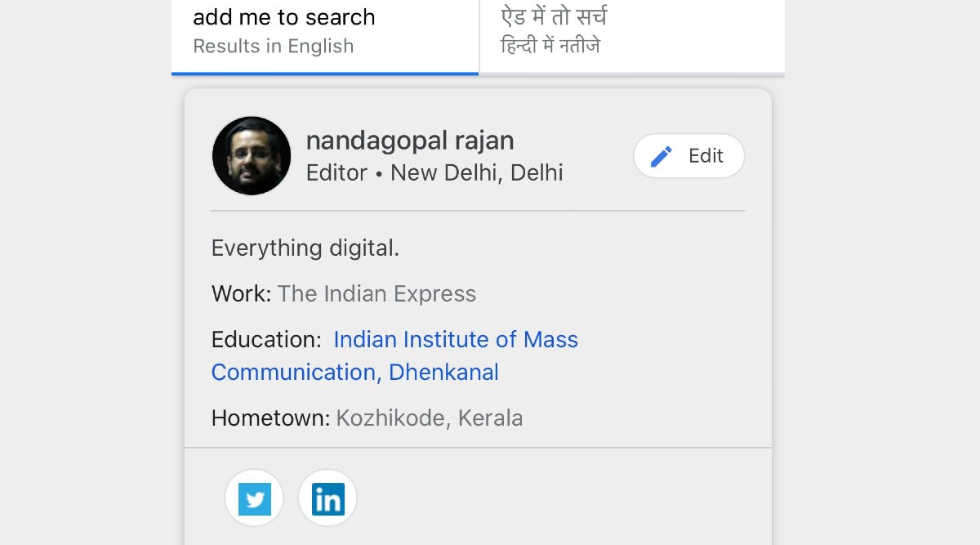Click the Edit button

689,155
